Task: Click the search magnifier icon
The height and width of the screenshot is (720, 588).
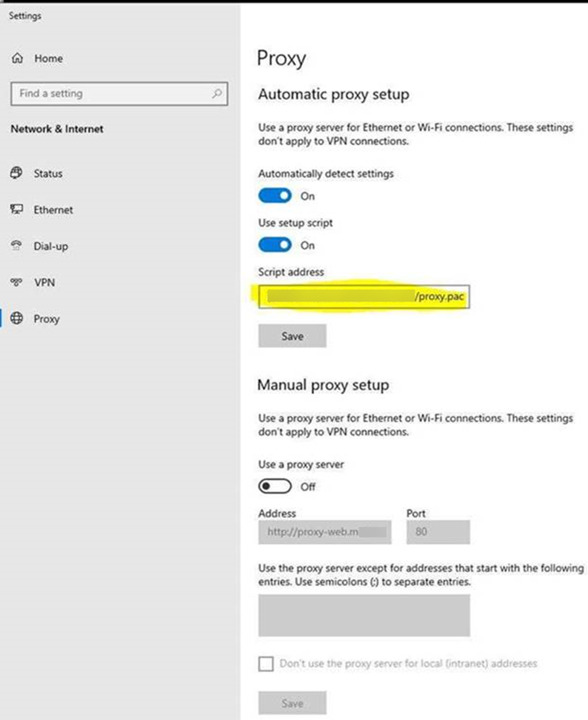Action: click(217, 94)
